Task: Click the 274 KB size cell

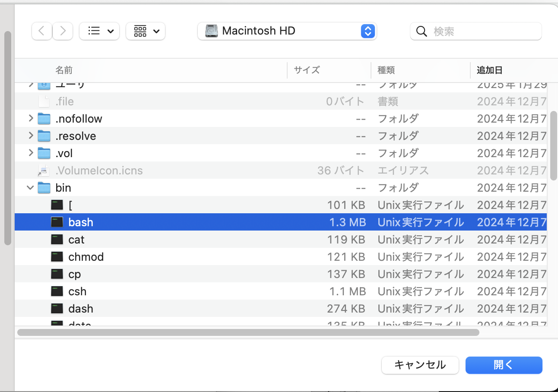Action: click(x=346, y=309)
